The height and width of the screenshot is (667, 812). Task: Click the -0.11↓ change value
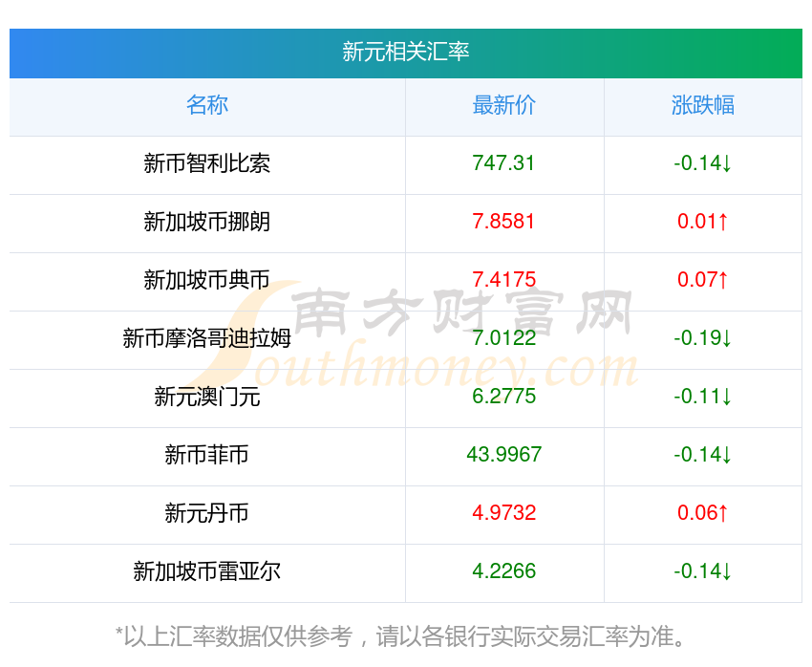coord(702,397)
